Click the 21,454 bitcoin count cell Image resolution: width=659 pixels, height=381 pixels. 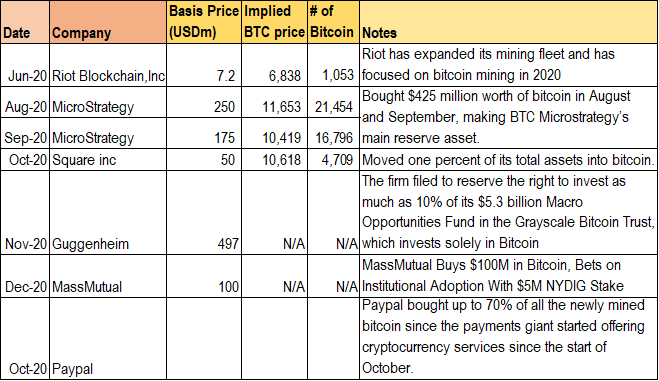coord(333,102)
